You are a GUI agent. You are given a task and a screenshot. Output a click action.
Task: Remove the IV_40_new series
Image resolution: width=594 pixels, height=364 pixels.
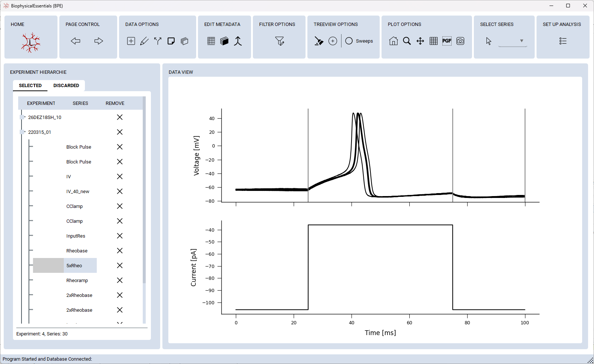pos(120,191)
